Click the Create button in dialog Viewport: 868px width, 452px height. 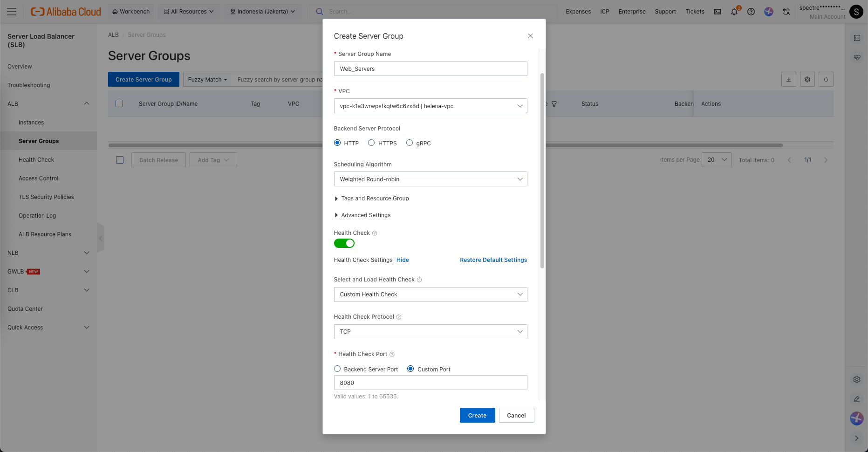click(477, 415)
